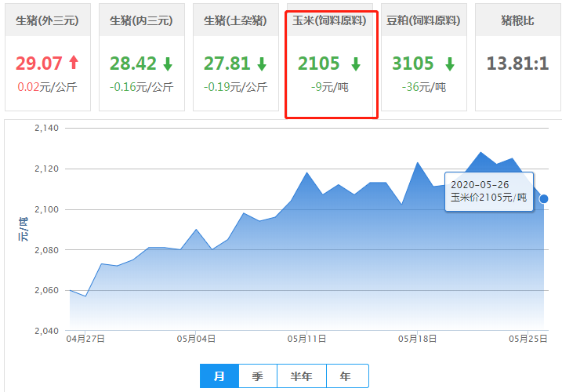The height and width of the screenshot is (392, 562).
Task: Click the 13.81:1 ratio value
Action: point(517,64)
